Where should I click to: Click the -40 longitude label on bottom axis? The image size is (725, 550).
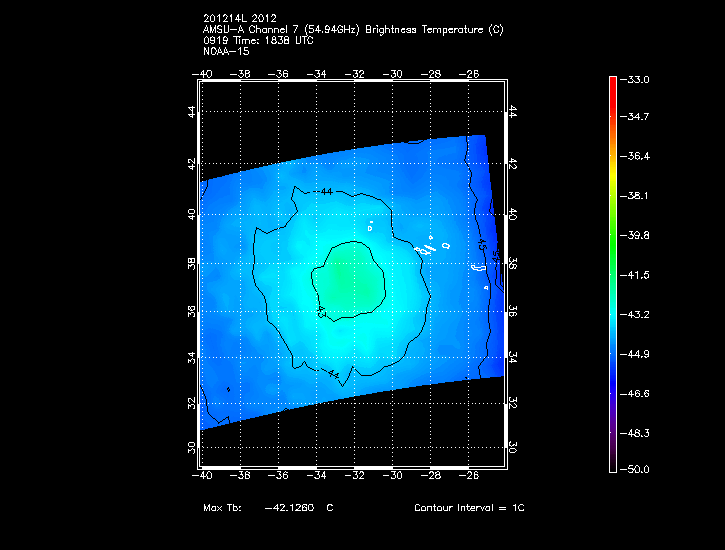[202, 476]
